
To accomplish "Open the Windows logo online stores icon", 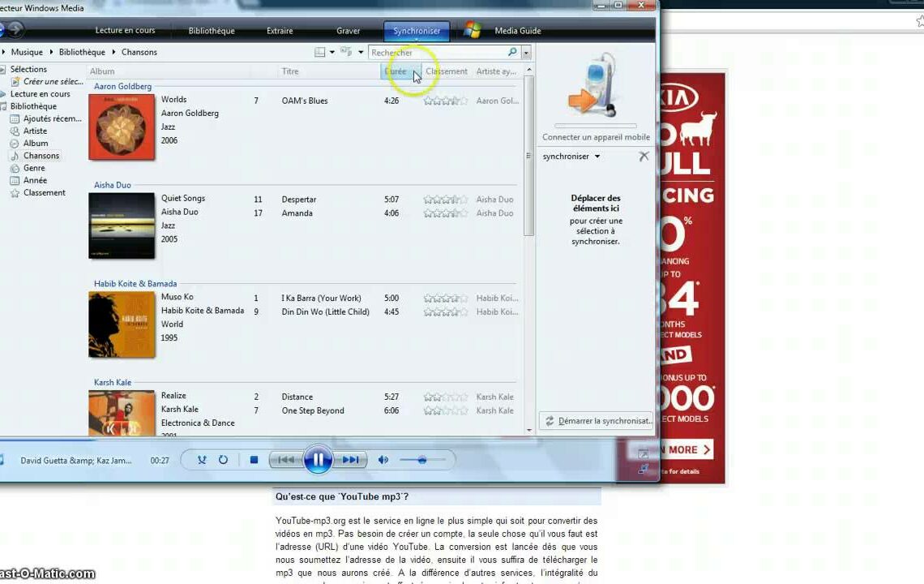I will pyautogui.click(x=473, y=31).
